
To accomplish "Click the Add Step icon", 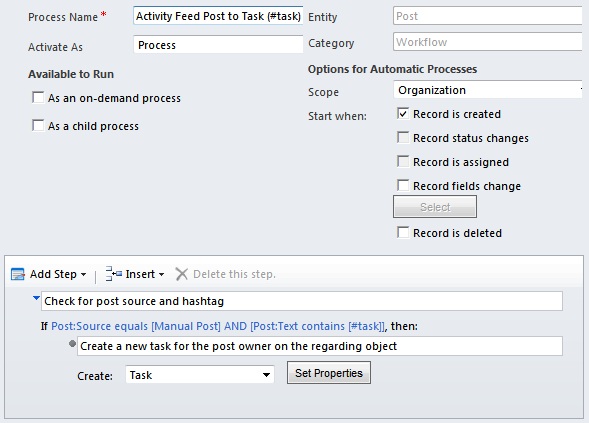I will coord(18,274).
